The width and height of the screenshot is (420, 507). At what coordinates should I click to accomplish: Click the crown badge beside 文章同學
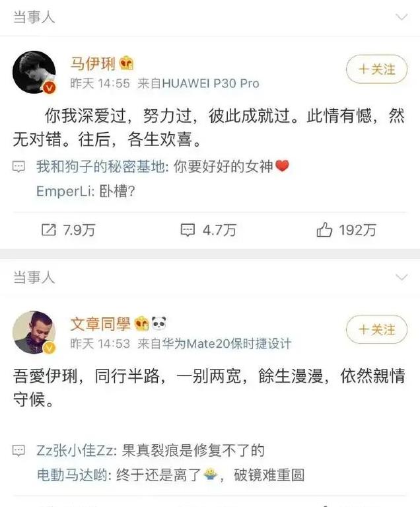pyautogui.click(x=141, y=324)
